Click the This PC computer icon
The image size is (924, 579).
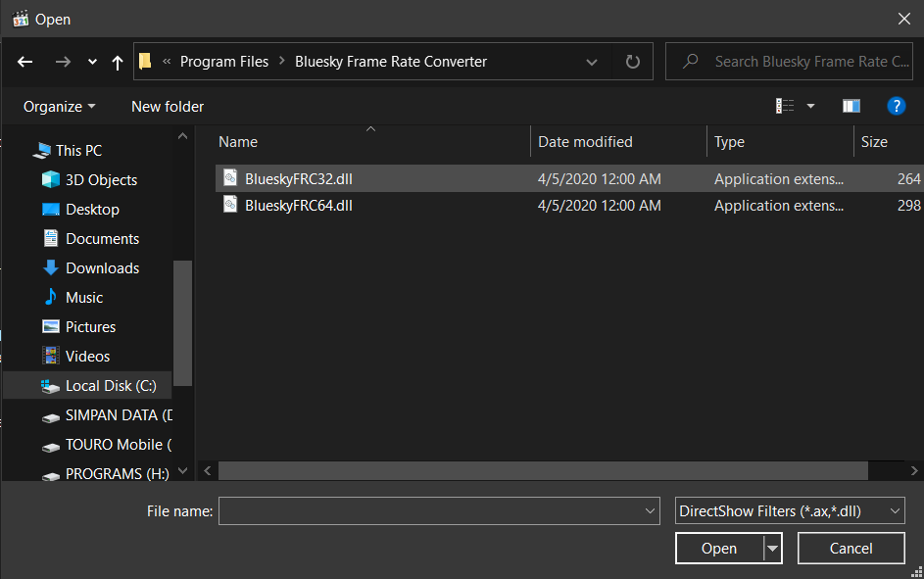point(41,151)
